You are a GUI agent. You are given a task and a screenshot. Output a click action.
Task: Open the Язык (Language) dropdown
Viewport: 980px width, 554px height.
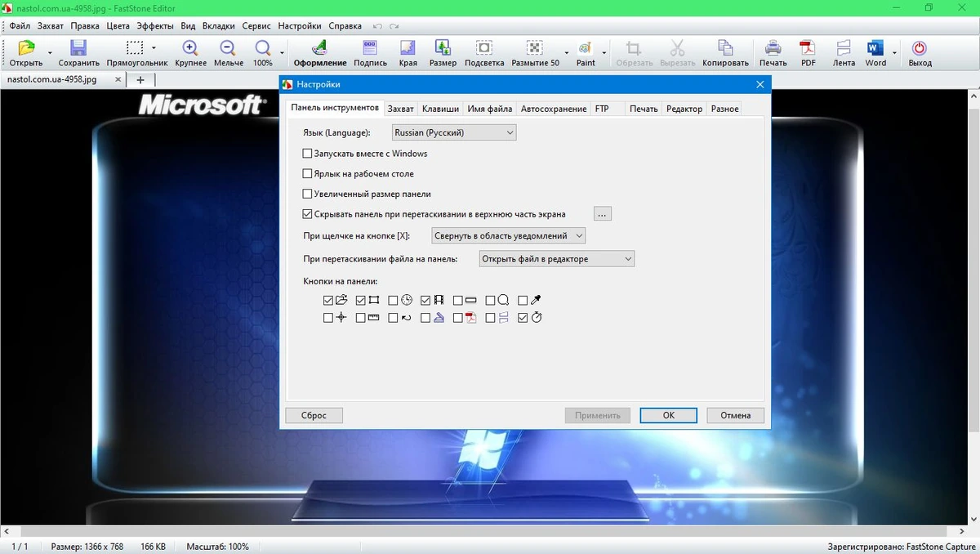coord(453,132)
